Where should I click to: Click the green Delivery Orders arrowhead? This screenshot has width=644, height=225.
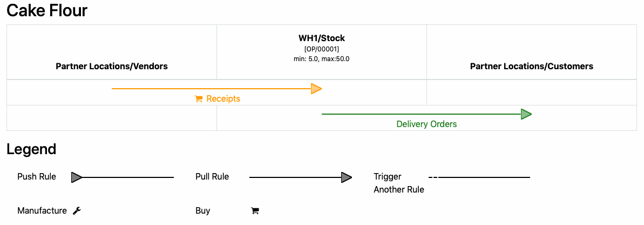coord(526,114)
